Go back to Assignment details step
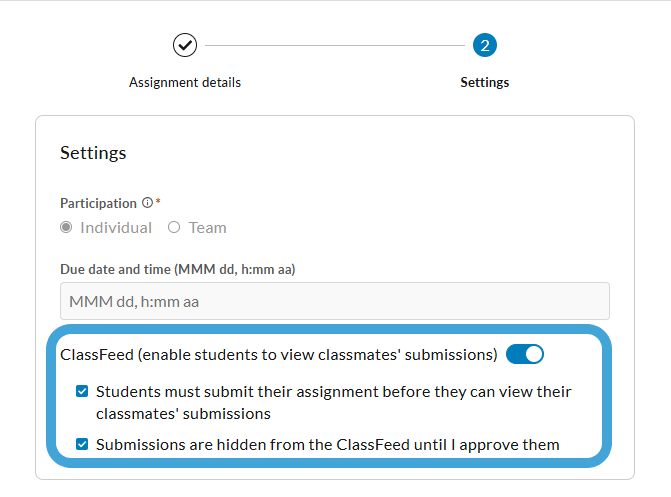Image resolution: width=671 pixels, height=497 pixels. 185,82
